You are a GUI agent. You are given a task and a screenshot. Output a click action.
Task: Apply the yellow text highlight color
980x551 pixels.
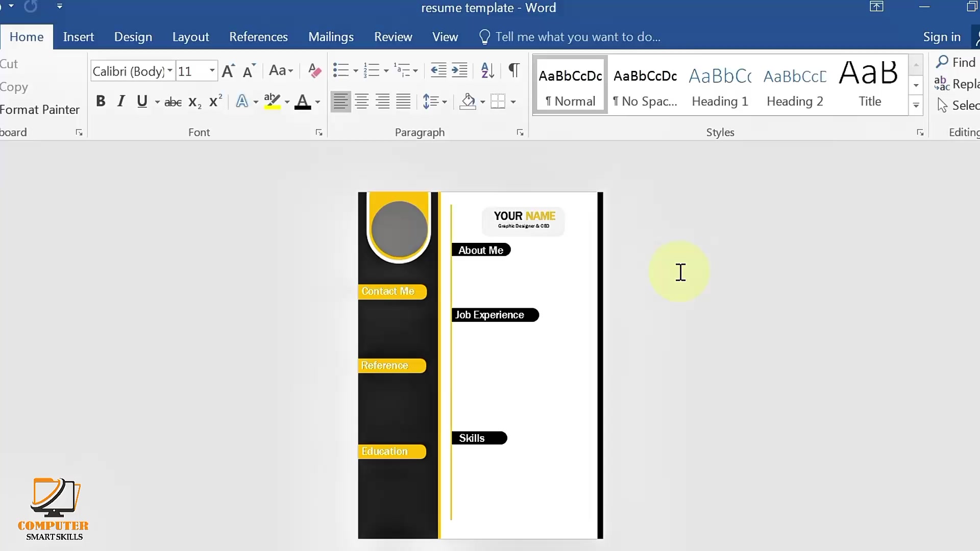point(272,102)
